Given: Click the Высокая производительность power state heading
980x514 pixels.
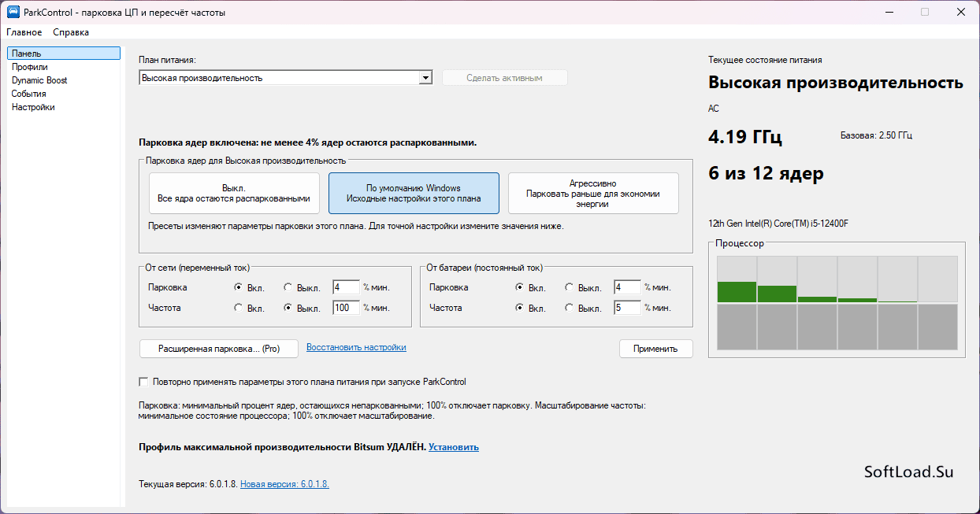Looking at the screenshot, I should click(x=836, y=83).
